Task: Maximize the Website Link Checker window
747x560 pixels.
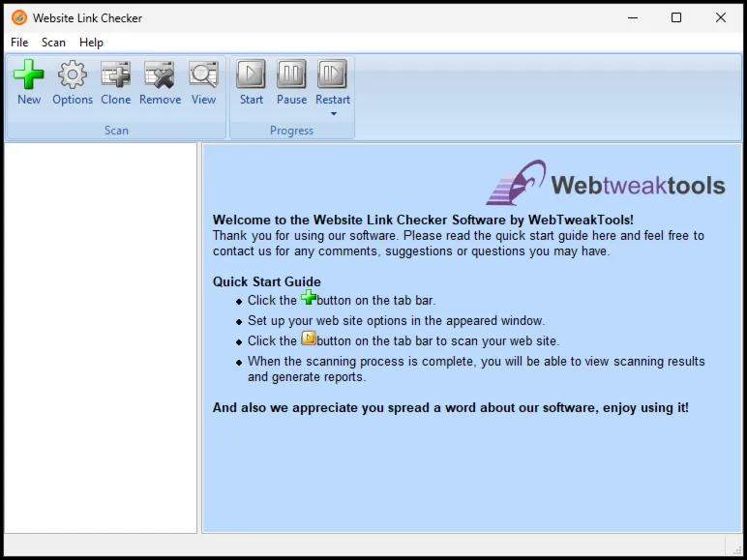Action: tap(676, 17)
